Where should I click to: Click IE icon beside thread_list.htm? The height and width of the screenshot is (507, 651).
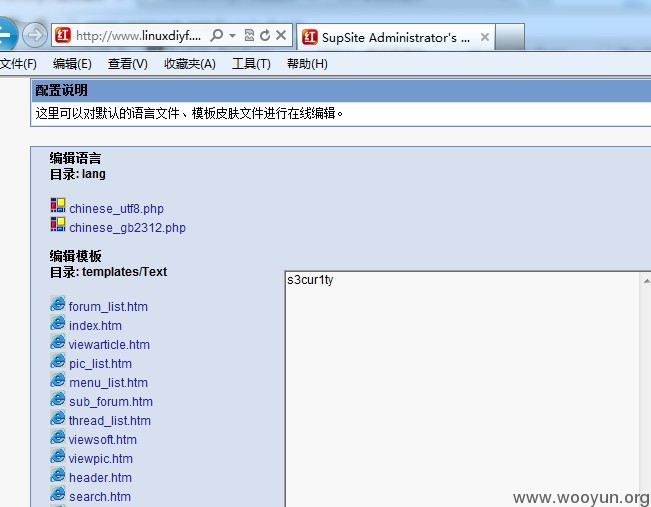[x=58, y=418]
